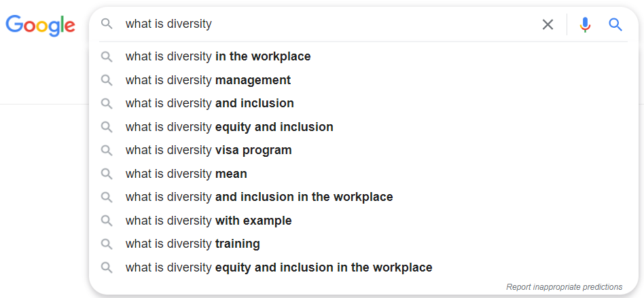Screen dimensions: 644x298
Task: Select suggestion "what is diversity in the workplace"
Action: [218, 57]
